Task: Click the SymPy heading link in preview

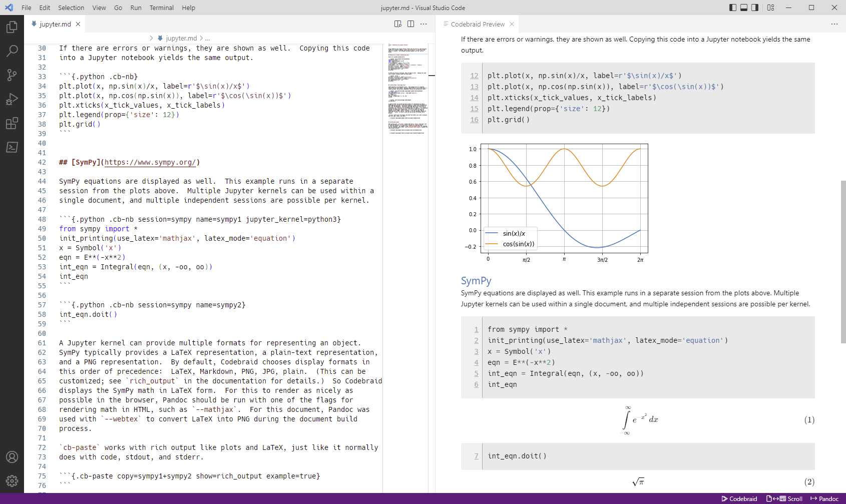Action: (x=476, y=281)
